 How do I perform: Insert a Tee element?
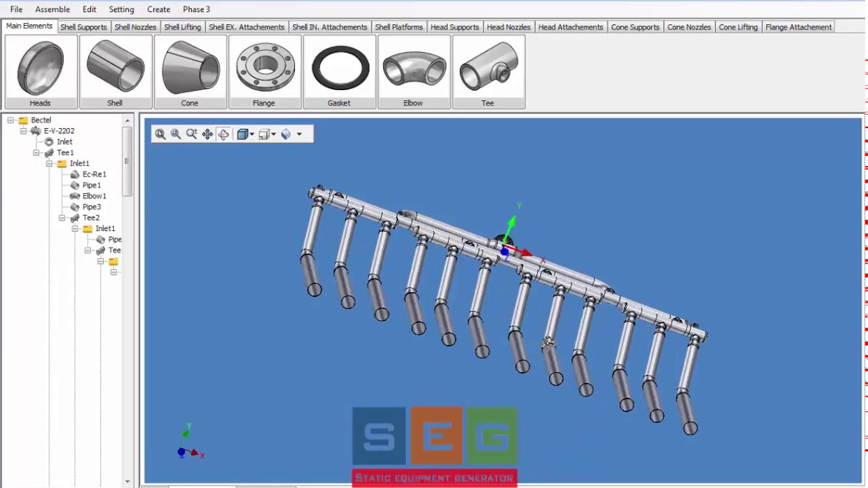[488, 72]
